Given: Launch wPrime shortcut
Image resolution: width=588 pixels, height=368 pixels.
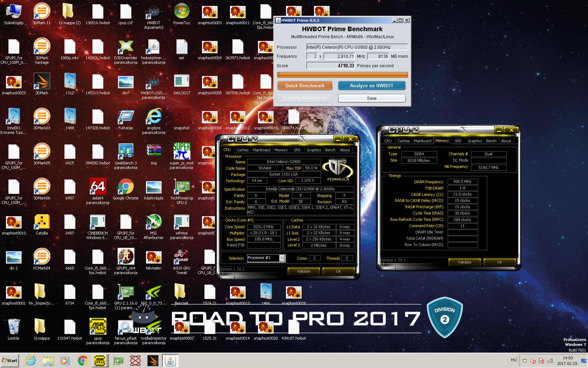Looking at the screenshot, I should (x=182, y=226).
